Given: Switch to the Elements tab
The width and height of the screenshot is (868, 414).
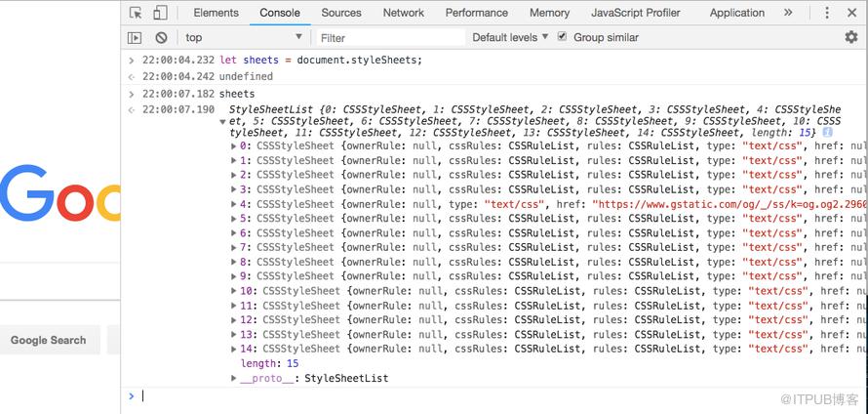Looking at the screenshot, I should (216, 13).
